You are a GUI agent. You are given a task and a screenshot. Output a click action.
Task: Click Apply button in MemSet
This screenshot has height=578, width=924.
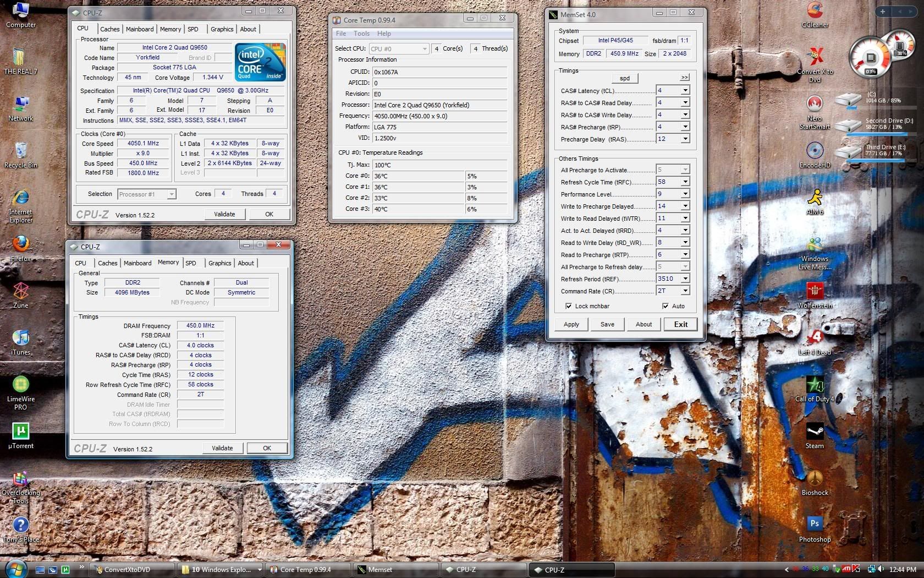[571, 324]
